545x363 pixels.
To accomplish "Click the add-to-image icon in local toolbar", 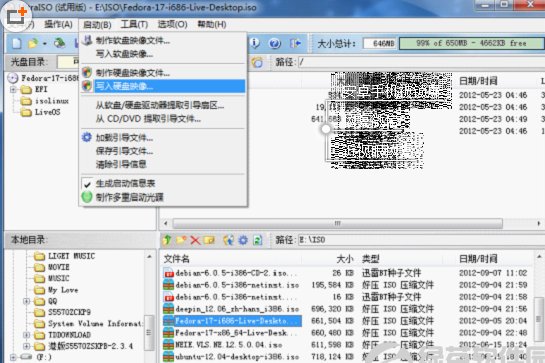I will tap(228, 240).
